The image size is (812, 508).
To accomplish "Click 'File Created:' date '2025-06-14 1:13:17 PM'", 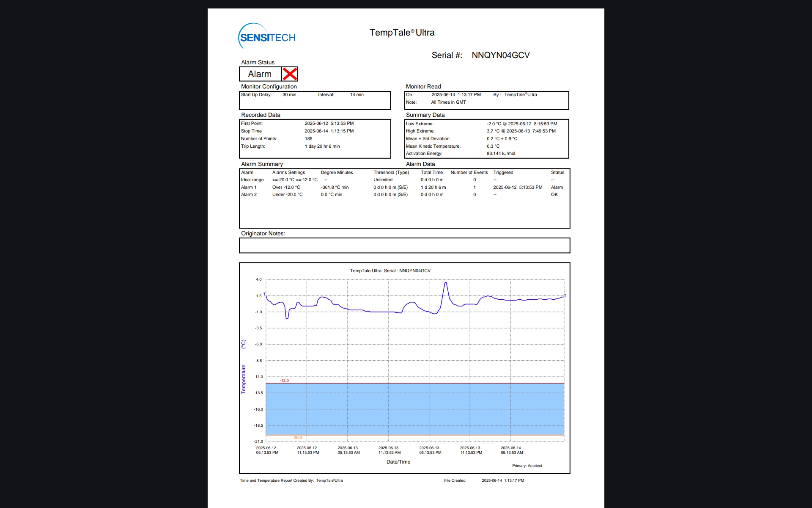I will click(503, 480).
